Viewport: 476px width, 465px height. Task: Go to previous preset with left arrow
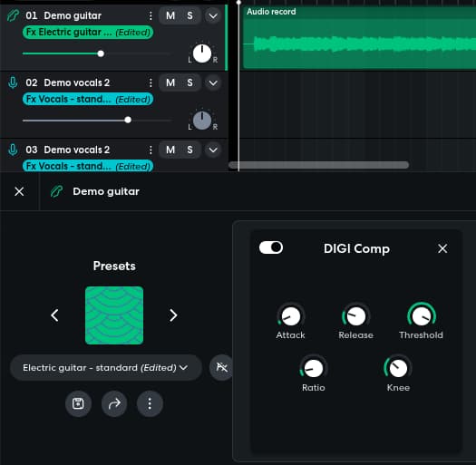tap(54, 315)
